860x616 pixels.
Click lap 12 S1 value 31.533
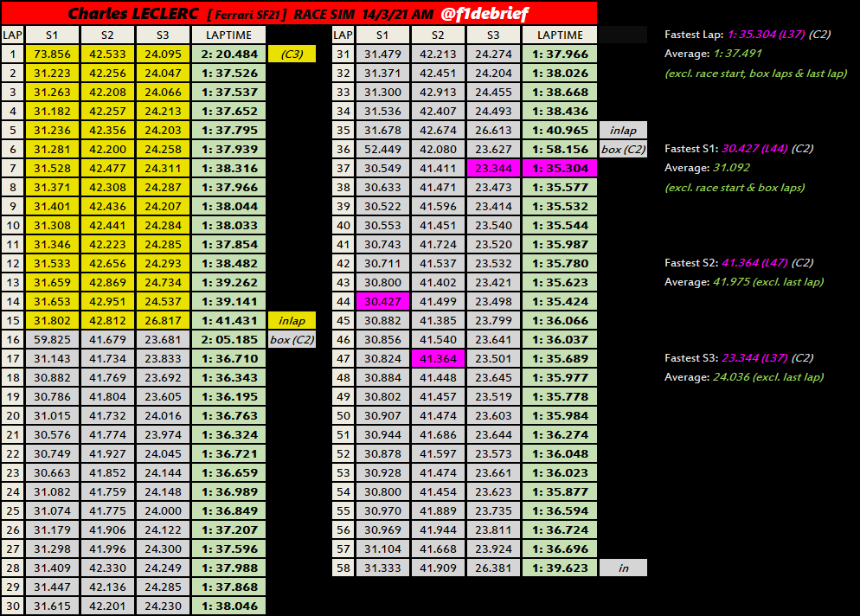tap(52, 263)
